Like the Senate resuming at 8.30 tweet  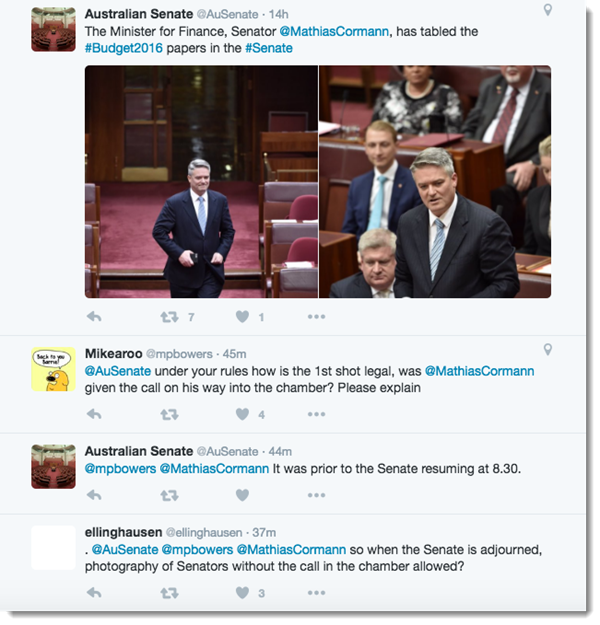pos(242,495)
